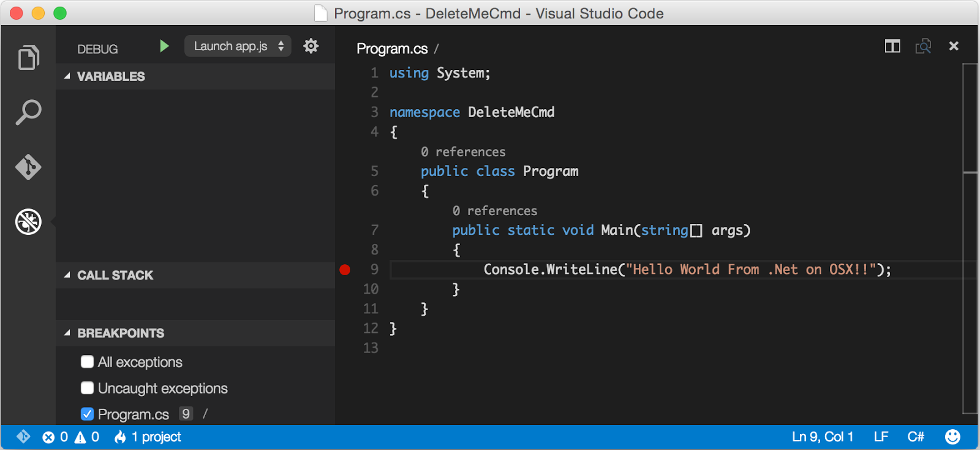Click the git status bar icon
Viewport: 980px width, 450px height.
tap(23, 437)
